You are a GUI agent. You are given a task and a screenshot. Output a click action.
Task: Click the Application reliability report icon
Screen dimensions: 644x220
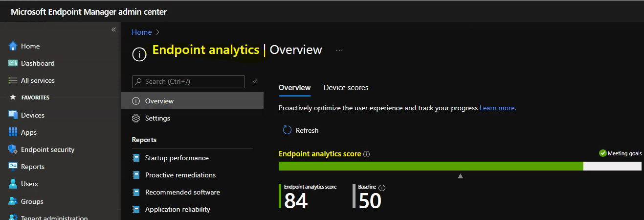(x=136, y=209)
